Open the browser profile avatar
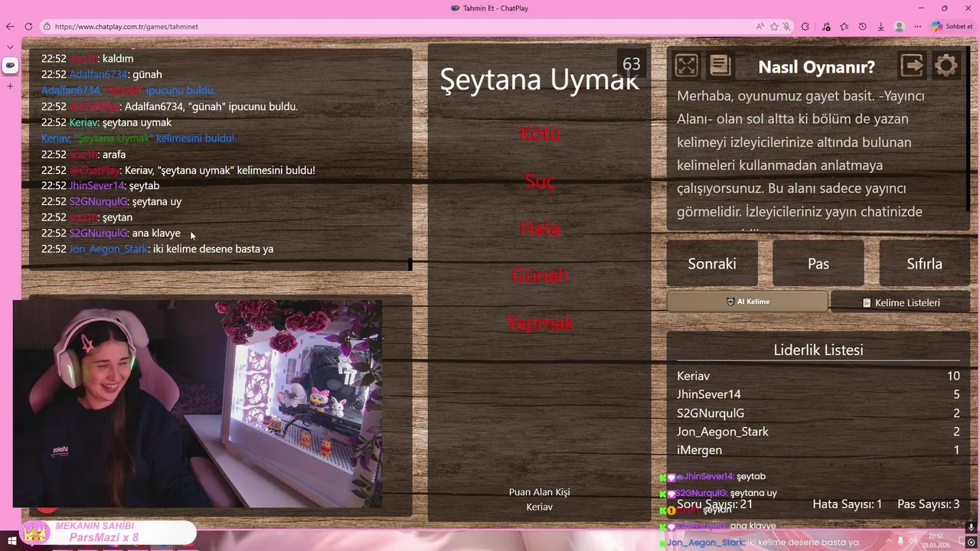The height and width of the screenshot is (551, 980). coord(900,26)
